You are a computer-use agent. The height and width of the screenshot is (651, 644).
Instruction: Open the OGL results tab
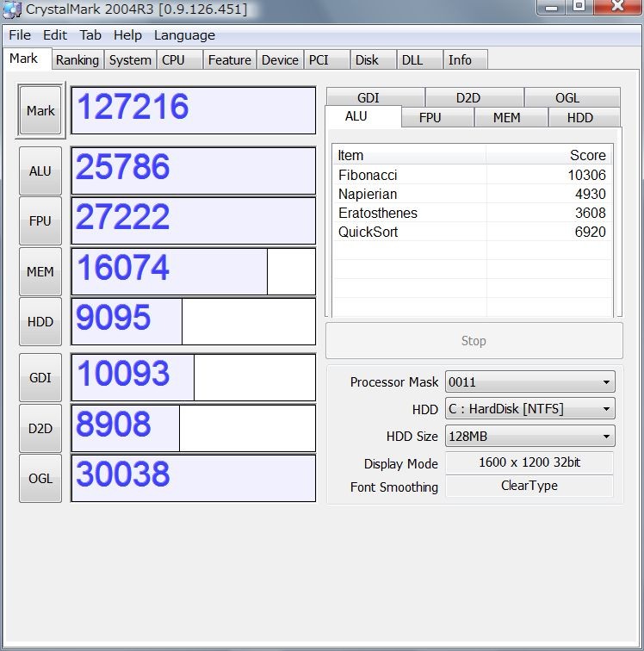(573, 97)
